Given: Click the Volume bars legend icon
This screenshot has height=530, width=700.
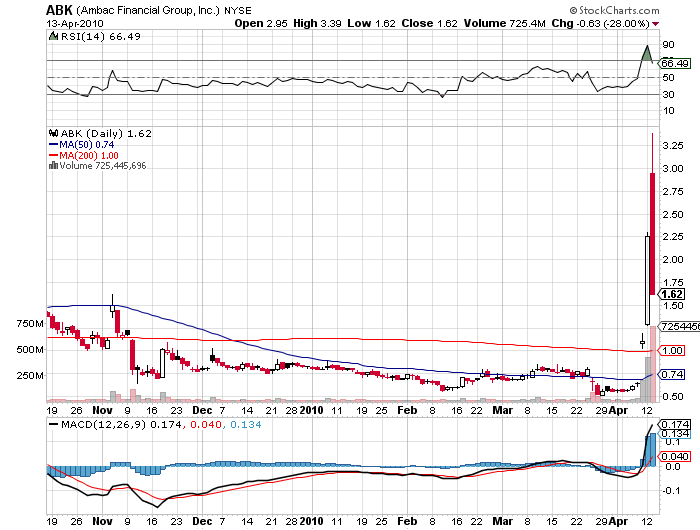Looking at the screenshot, I should [53, 165].
